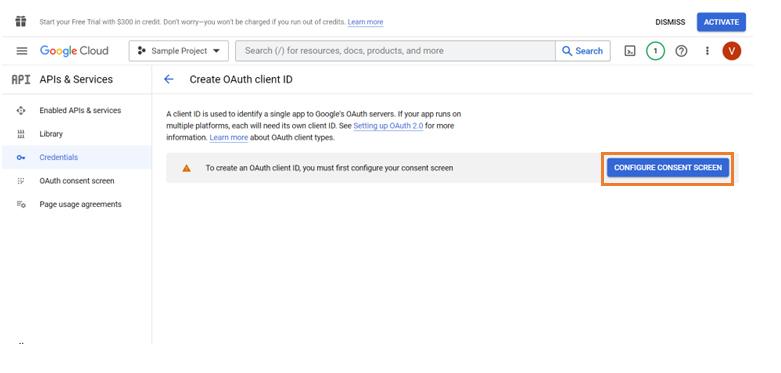Image resolution: width=781 pixels, height=373 pixels.
Task: Activate Cloud Shell terminal icon
Action: (x=630, y=51)
